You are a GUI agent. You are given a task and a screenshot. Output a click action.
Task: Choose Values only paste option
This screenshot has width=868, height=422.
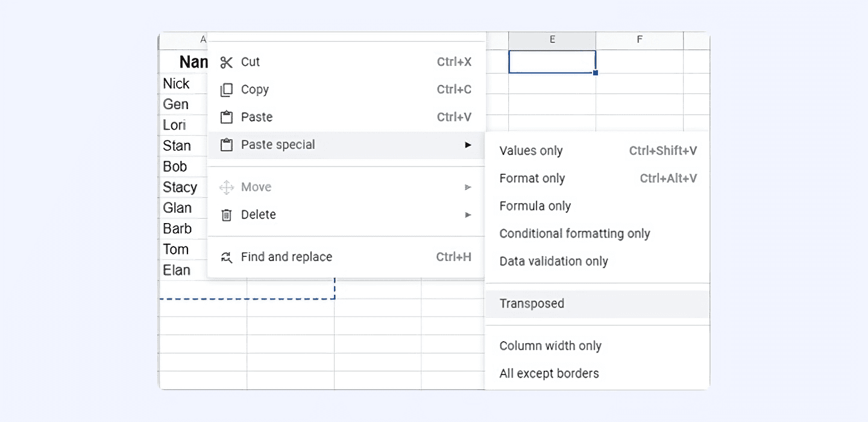click(x=531, y=151)
